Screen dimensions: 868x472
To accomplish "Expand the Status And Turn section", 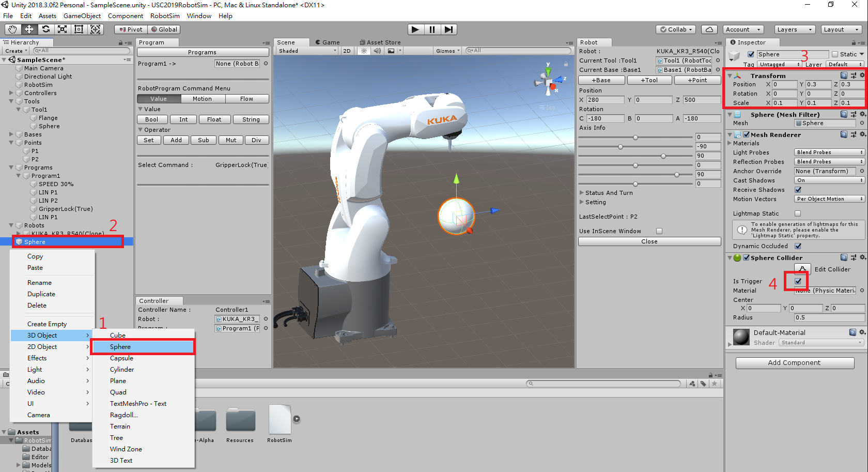I will [x=582, y=193].
